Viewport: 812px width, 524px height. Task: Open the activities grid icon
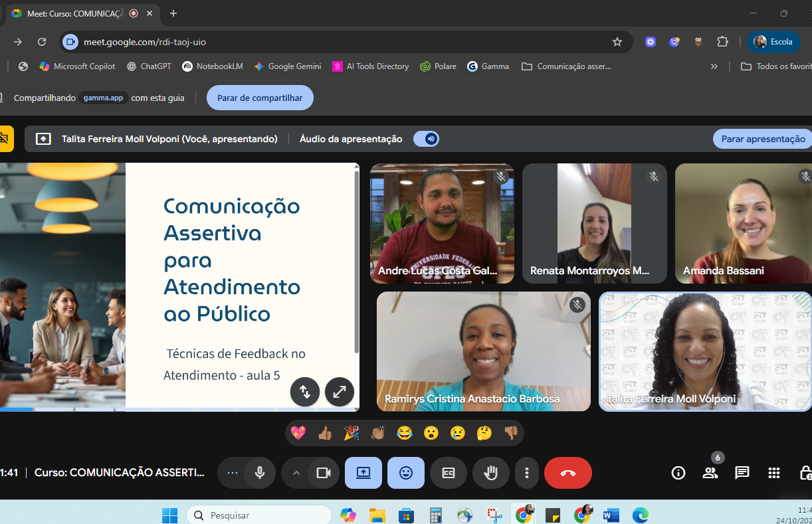773,473
